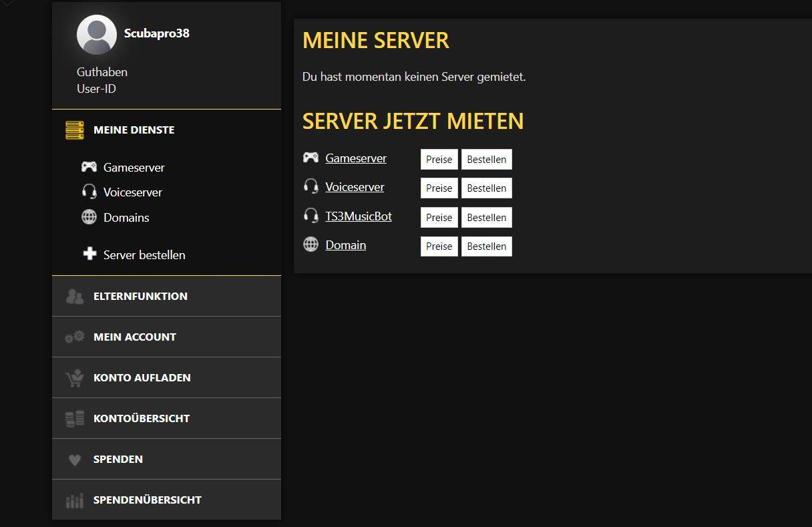Collapse the Meine Dienste section
Viewport: 812px width, 527px height.
[x=134, y=130]
